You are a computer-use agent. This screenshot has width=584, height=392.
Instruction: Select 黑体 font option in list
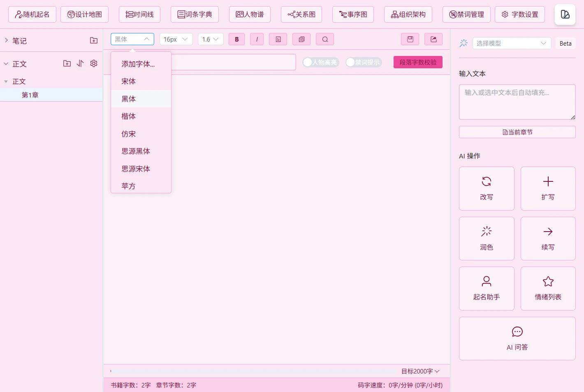click(x=141, y=99)
